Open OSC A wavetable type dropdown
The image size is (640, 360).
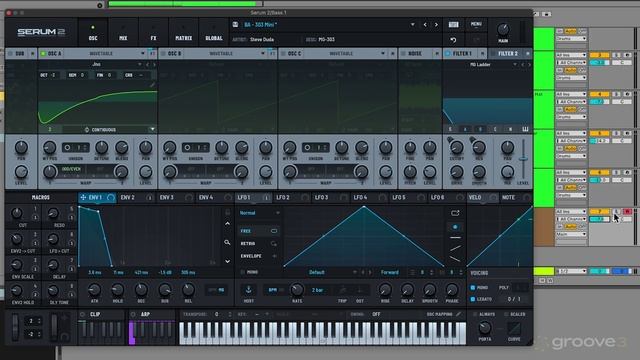[142, 53]
